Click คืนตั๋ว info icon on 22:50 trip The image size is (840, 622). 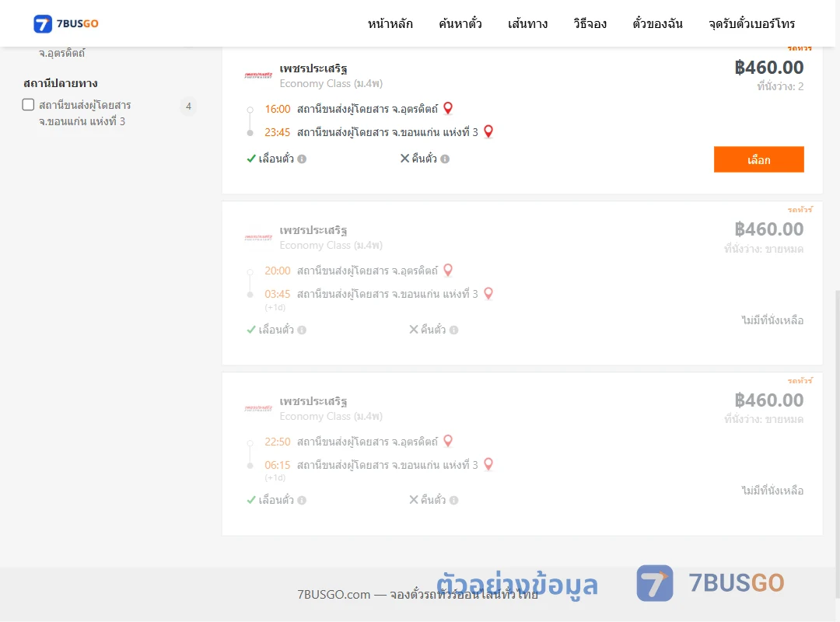coord(453,501)
